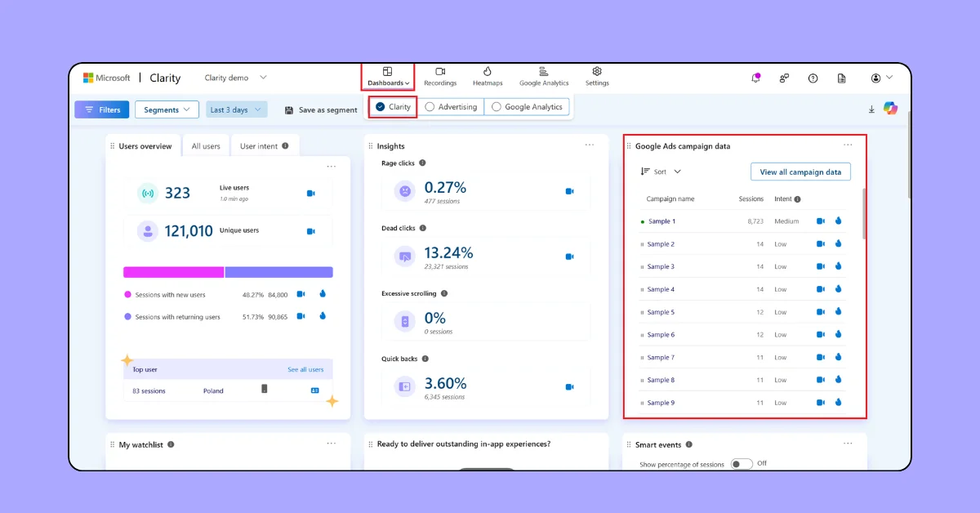Expand the Segments dropdown
The width and height of the screenshot is (980, 513).
pyautogui.click(x=167, y=109)
